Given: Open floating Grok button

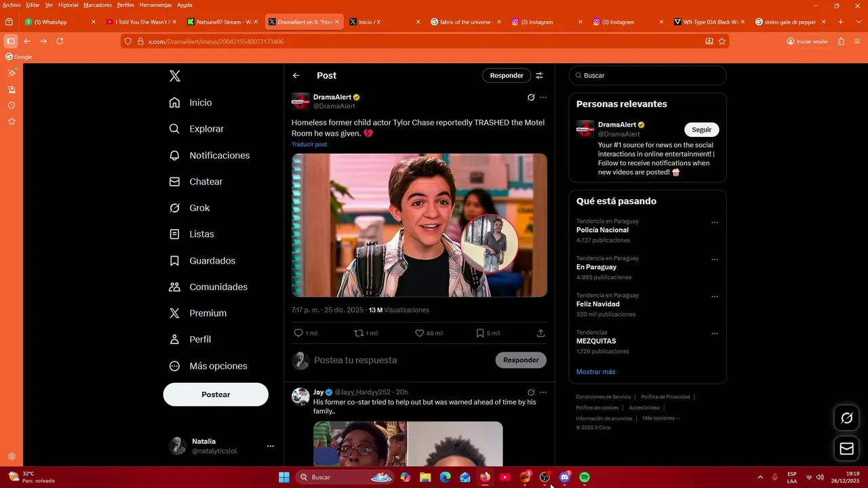Looking at the screenshot, I should pos(846,418).
